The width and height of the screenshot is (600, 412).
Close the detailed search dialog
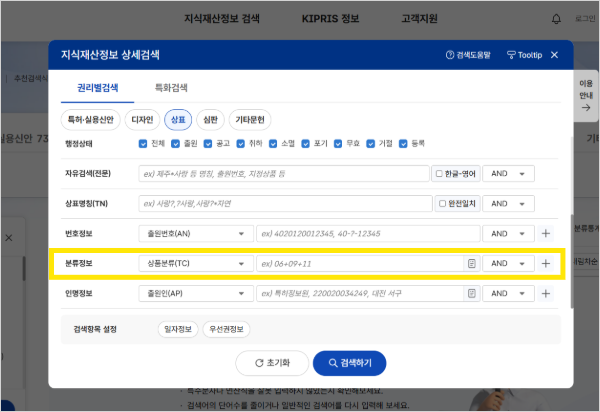(x=554, y=55)
